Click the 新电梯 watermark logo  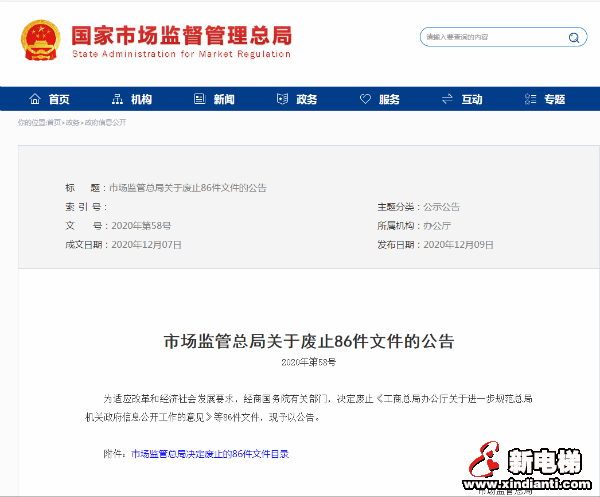pyautogui.click(x=530, y=470)
